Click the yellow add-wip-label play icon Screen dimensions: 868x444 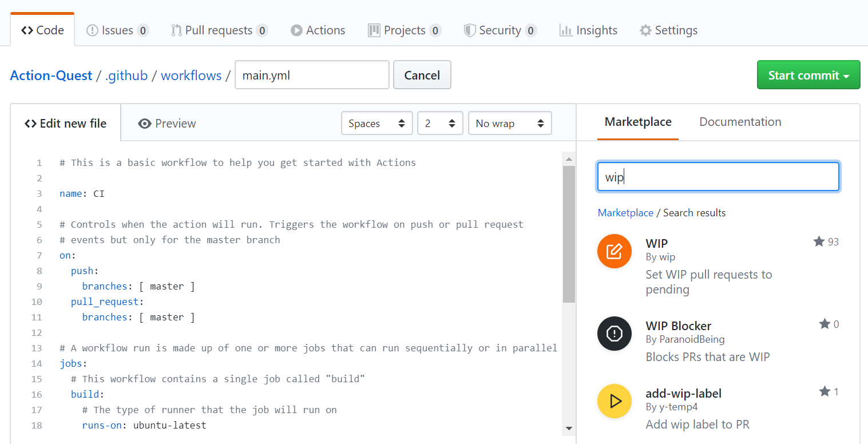(x=615, y=401)
